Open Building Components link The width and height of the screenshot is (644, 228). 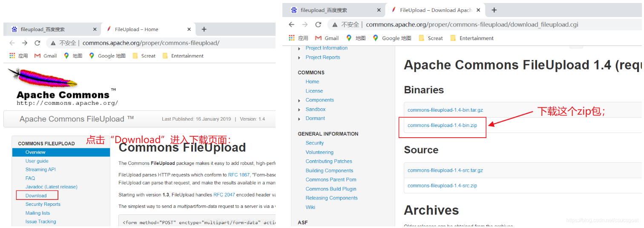[330, 171]
